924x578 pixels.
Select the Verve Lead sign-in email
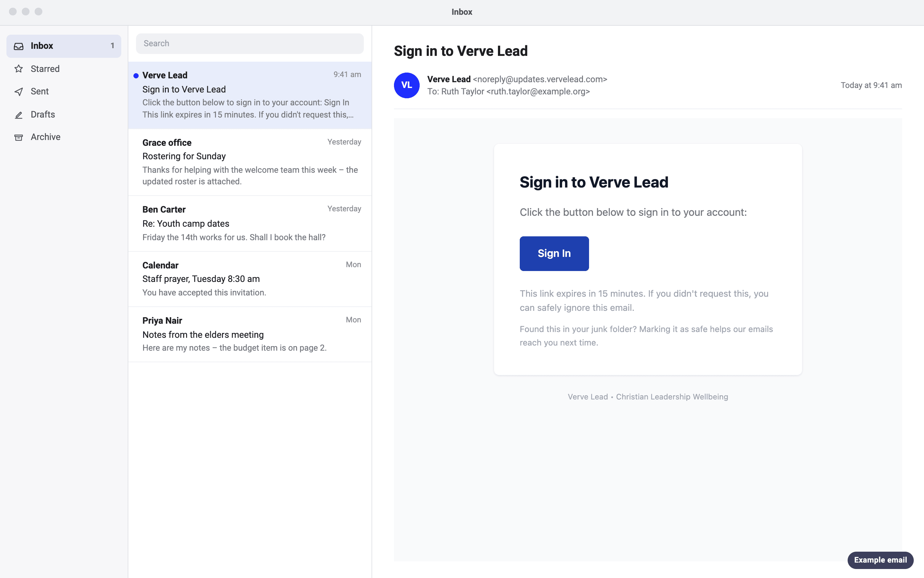pyautogui.click(x=250, y=95)
